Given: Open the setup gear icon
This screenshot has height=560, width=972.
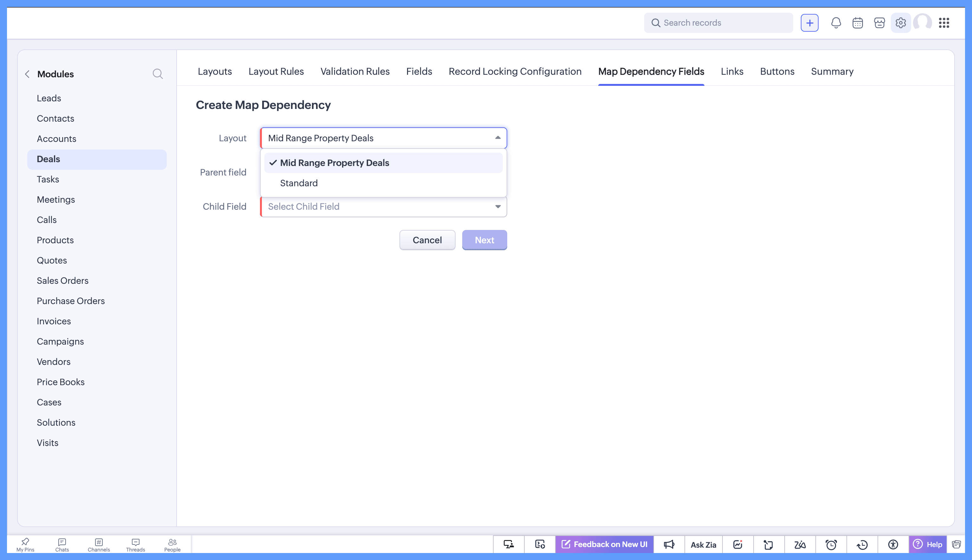Looking at the screenshot, I should tap(900, 23).
